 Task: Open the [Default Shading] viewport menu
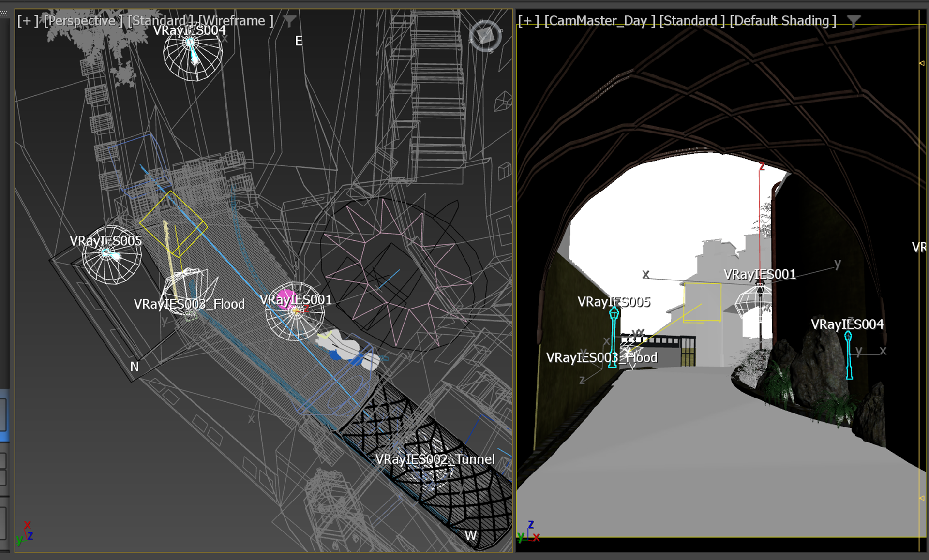pyautogui.click(x=782, y=21)
